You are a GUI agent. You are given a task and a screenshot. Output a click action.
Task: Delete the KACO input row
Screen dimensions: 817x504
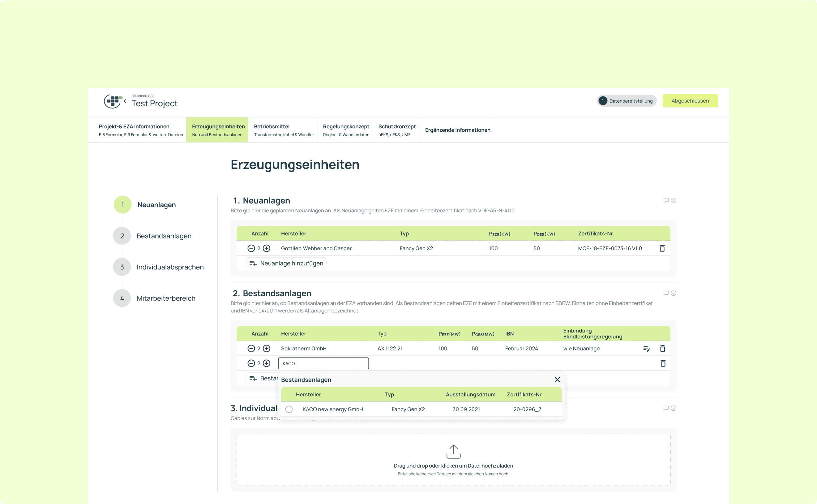point(663,363)
